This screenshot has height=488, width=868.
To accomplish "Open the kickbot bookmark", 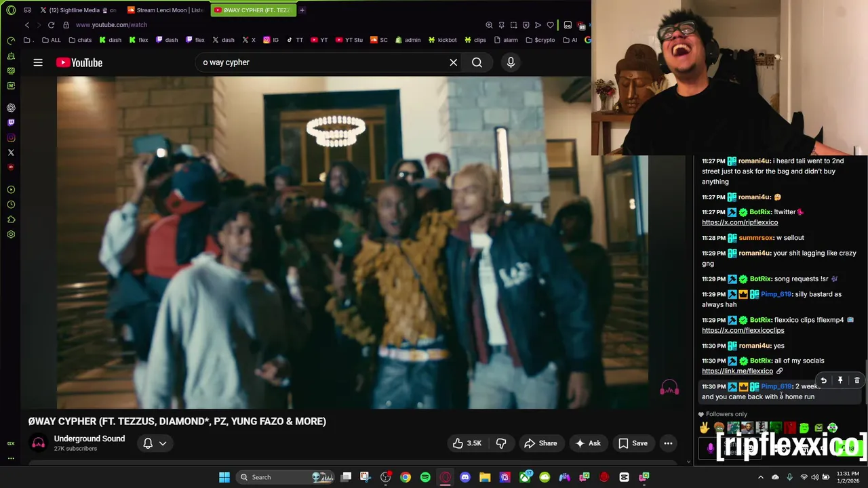I will (442, 40).
